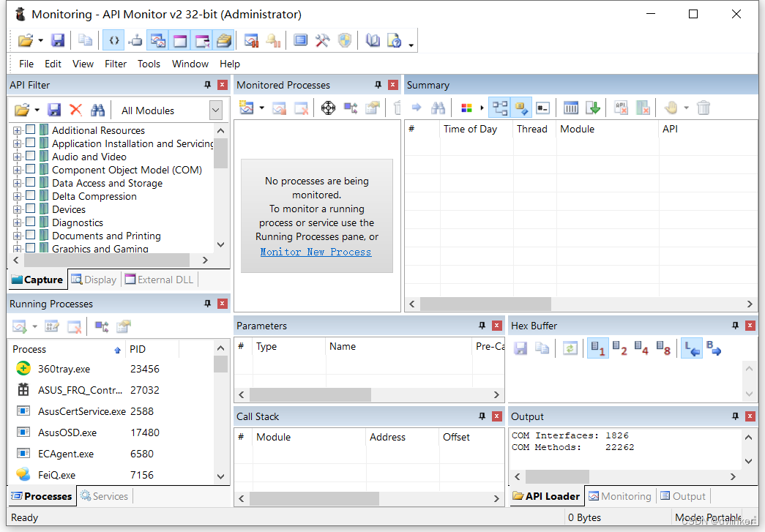Click the wrench and hammer Options icon
This screenshot has height=532, width=765.
[323, 40]
